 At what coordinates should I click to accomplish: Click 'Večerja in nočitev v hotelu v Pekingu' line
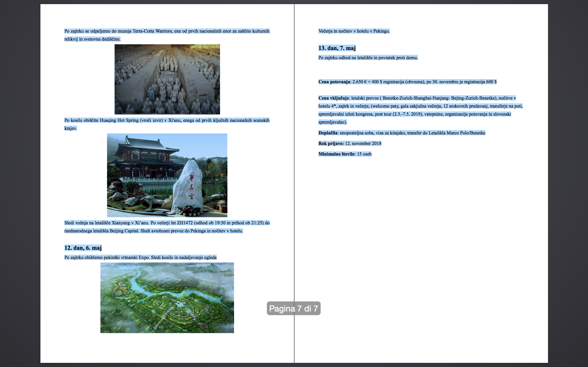click(354, 31)
